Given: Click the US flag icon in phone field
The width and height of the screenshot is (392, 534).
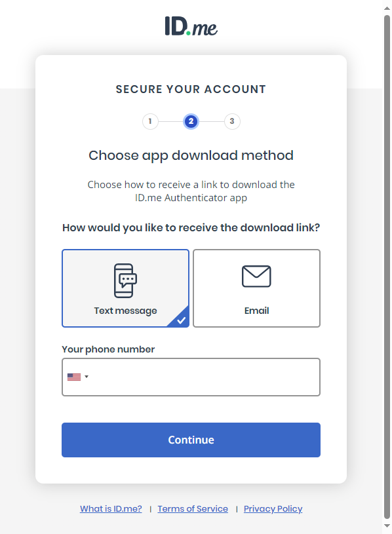Looking at the screenshot, I should (x=74, y=376).
